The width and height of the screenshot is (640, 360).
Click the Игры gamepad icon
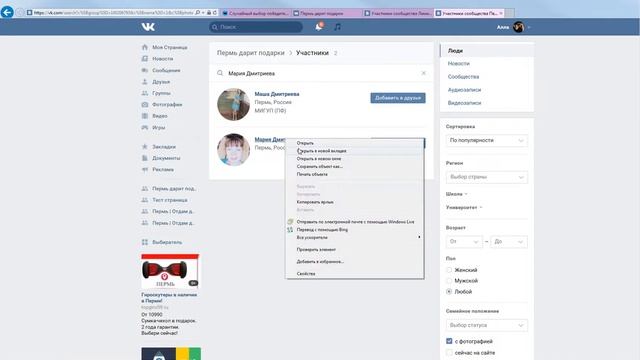tap(144, 127)
